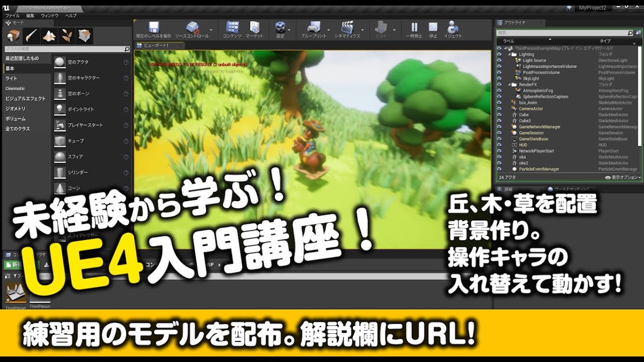
Task: Select the 全てのクラス category
Action: click(x=27, y=129)
